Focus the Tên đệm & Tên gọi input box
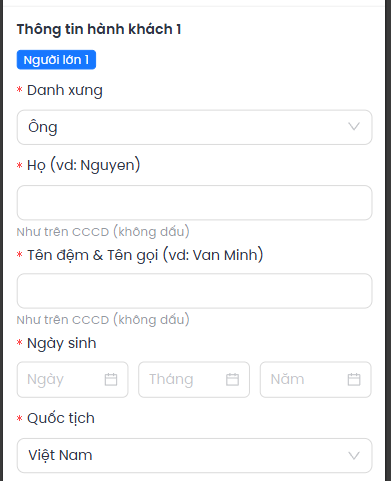391x481 pixels. [194, 291]
